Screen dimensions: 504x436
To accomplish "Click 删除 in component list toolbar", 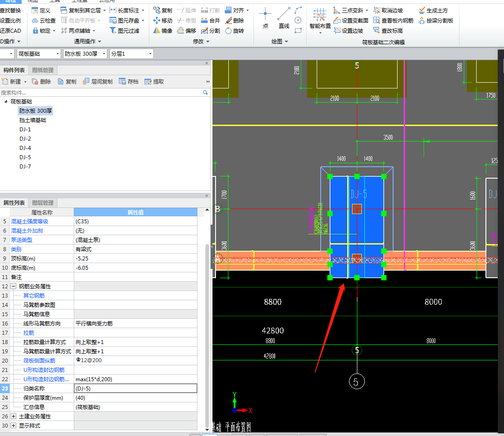I will click(42, 82).
